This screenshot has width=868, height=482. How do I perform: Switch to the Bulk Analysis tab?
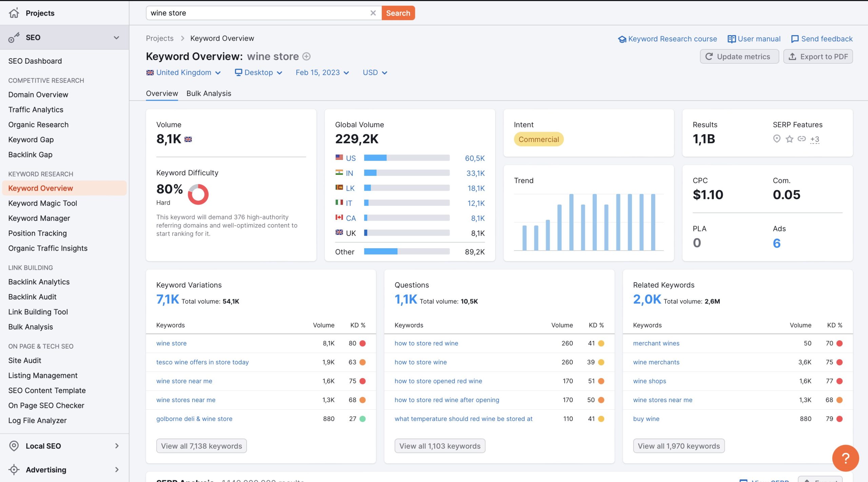point(209,93)
